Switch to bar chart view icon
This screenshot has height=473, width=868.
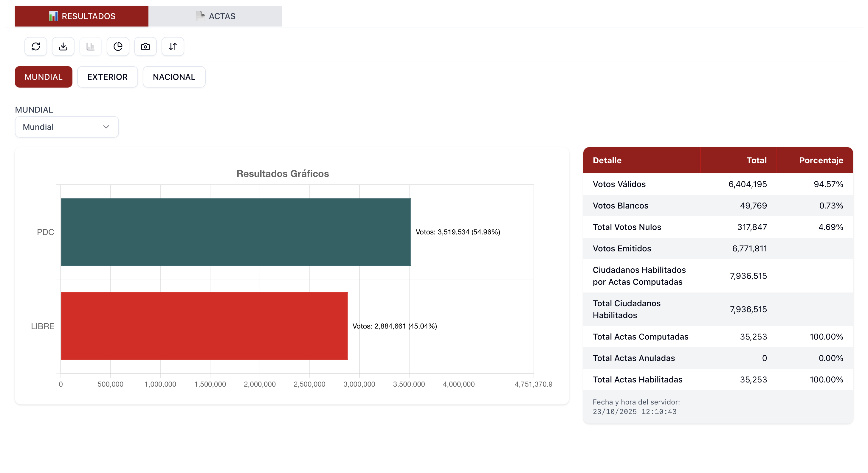tap(90, 46)
